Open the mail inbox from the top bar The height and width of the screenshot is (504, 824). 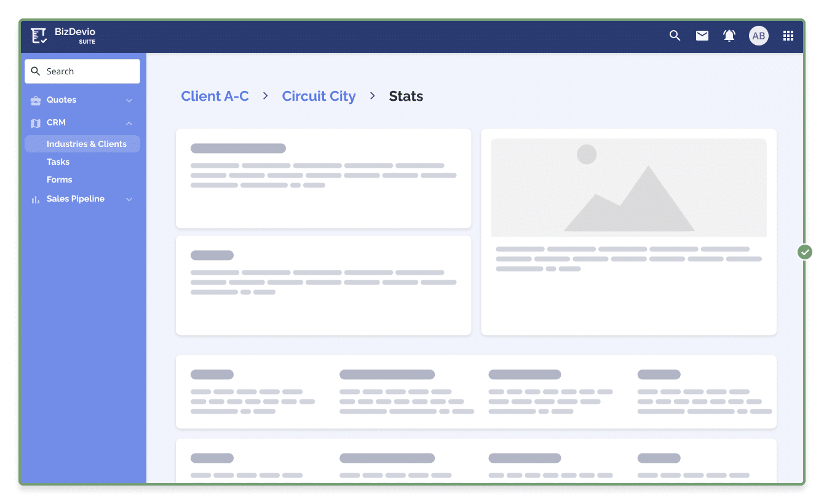(x=702, y=36)
